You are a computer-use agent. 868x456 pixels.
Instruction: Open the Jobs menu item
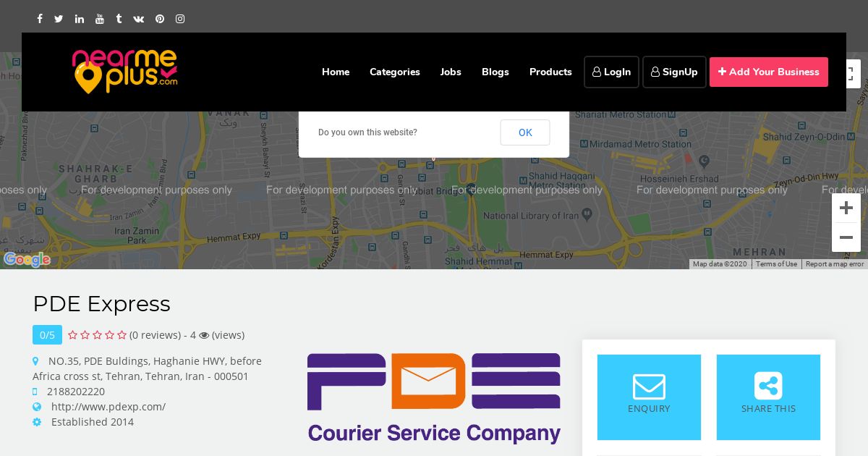tap(451, 72)
